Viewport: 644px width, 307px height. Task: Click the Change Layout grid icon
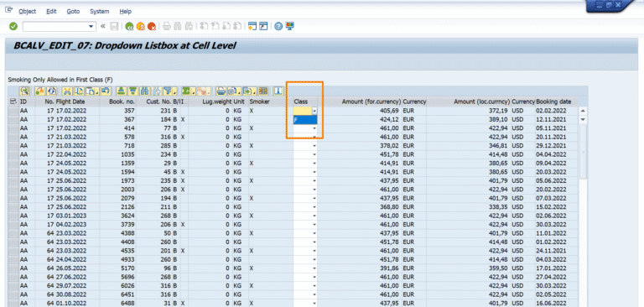pos(263,91)
